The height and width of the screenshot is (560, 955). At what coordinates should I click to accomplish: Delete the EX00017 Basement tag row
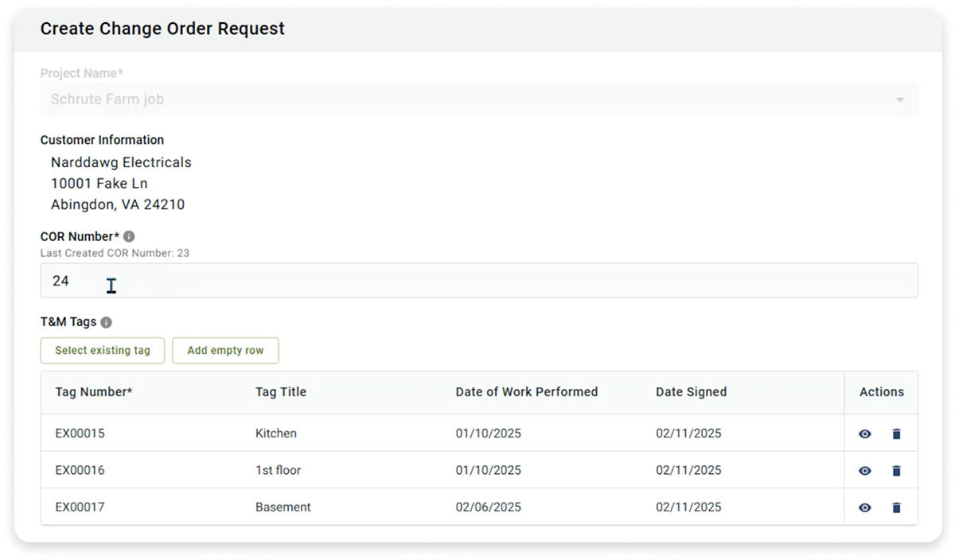pyautogui.click(x=896, y=507)
